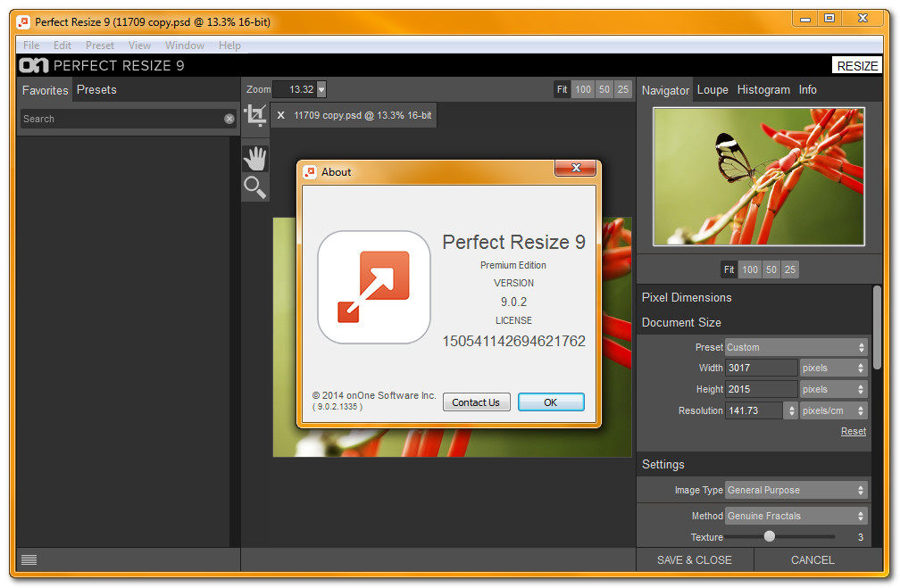Switch to the Navigator tab
Screen dimensions: 900x588
click(665, 90)
